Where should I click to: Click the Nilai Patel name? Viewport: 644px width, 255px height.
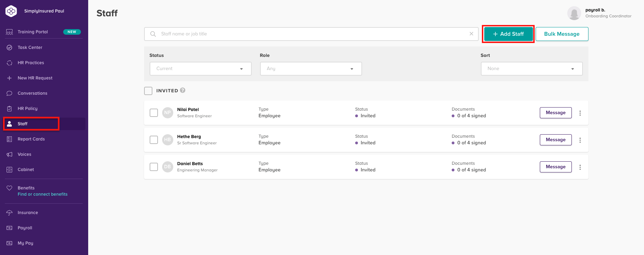point(188,110)
